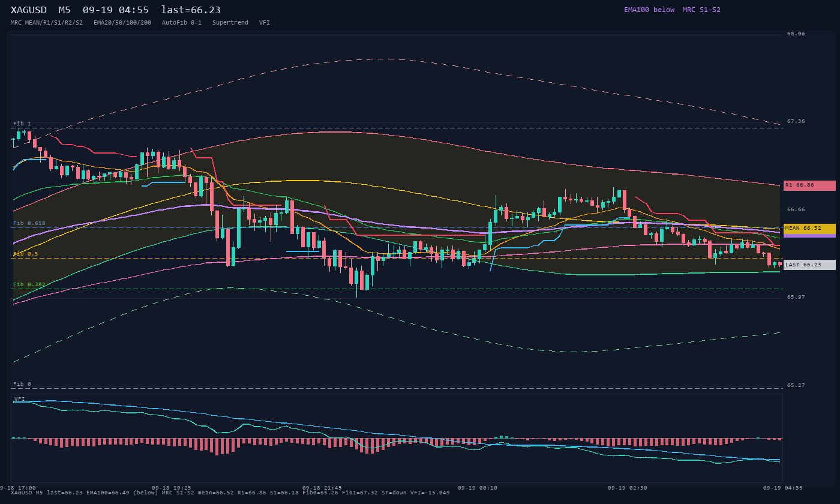The image size is (840, 504).
Task: Click the 67.36 price axis value
Action: tap(796, 121)
